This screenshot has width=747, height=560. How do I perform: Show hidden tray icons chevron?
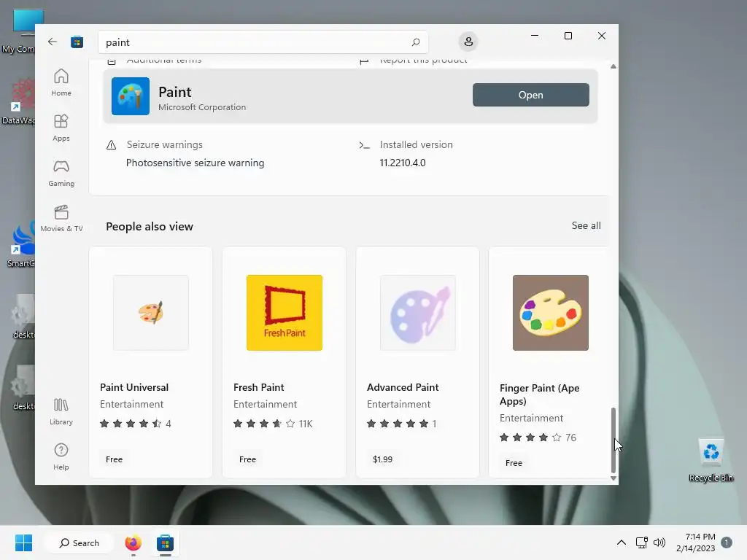[x=622, y=542]
